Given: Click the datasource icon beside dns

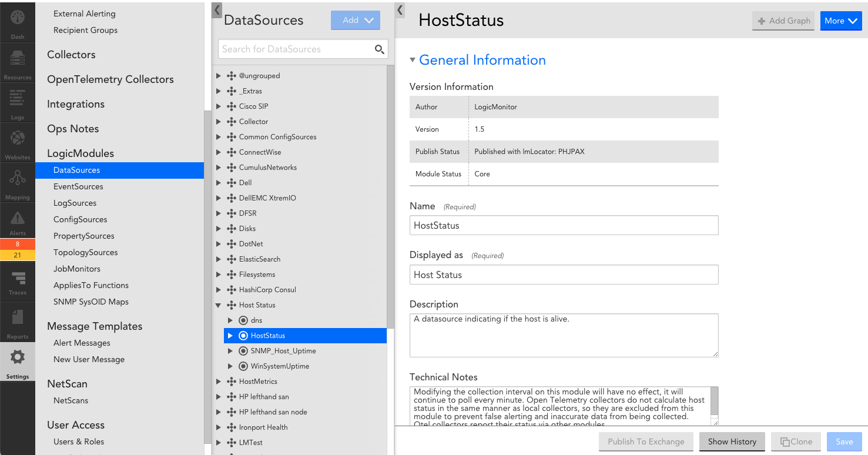Looking at the screenshot, I should pos(243,320).
